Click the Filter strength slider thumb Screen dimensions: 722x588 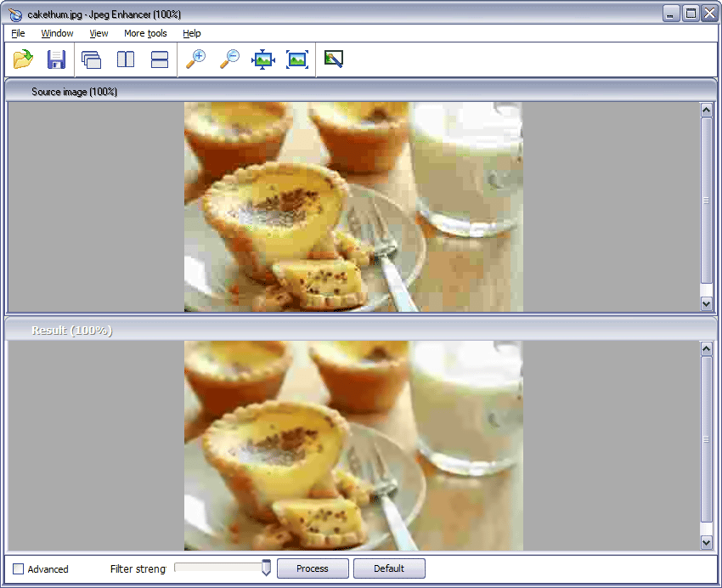[266, 568]
